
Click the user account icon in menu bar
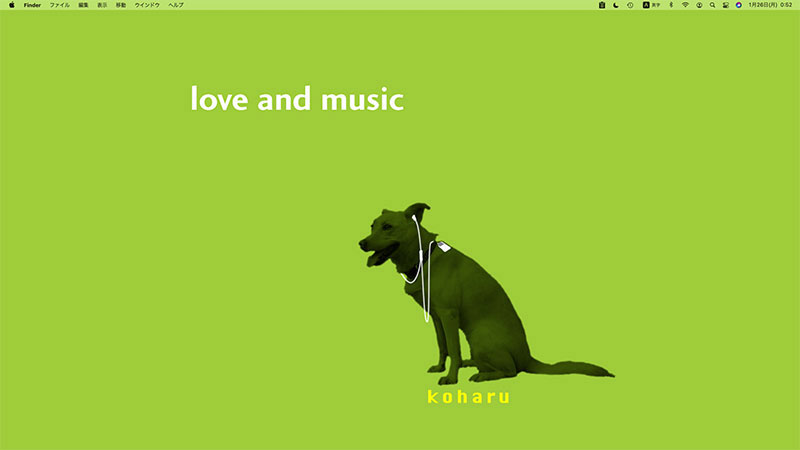[x=698, y=5]
